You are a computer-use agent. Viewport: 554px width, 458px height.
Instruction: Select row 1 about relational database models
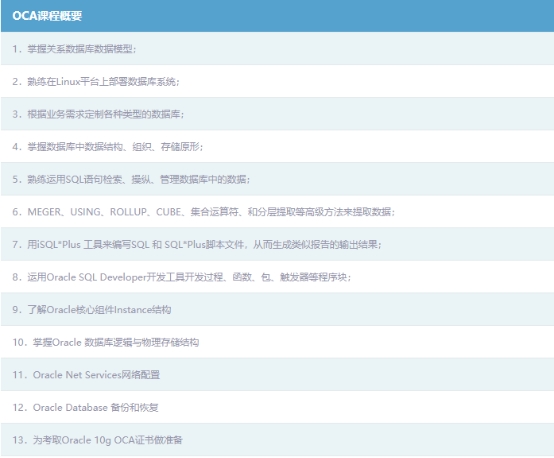(x=277, y=48)
